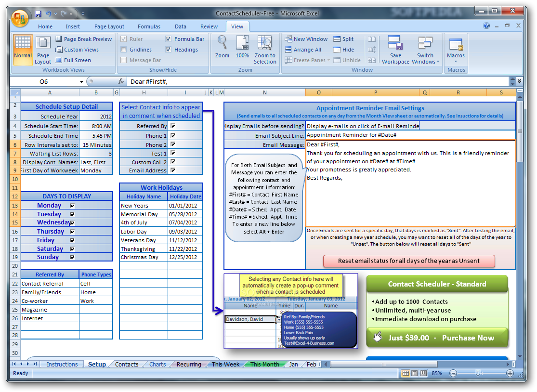Switch to Page Layout view in status bar
537x392 pixels.
pos(414,373)
